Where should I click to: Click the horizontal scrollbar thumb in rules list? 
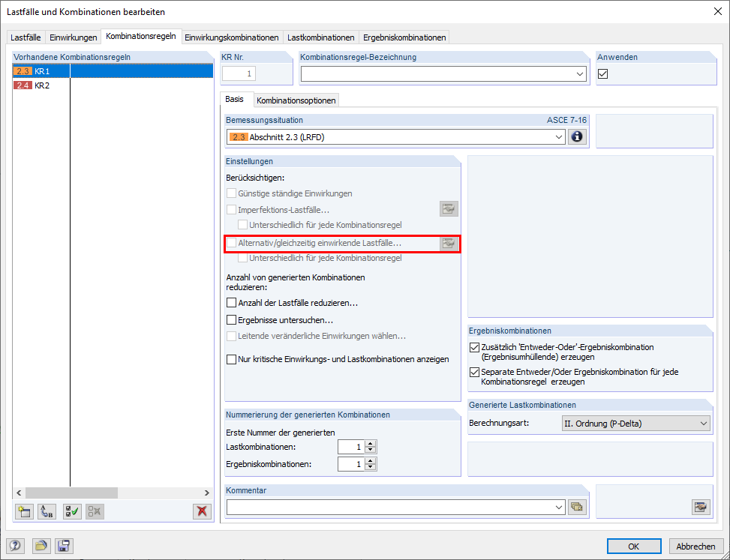coord(72,493)
